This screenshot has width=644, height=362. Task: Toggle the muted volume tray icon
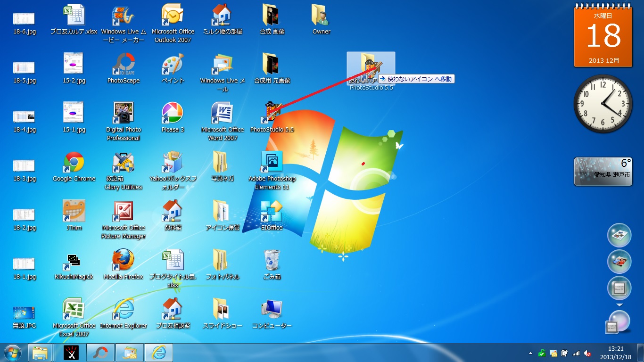587,353
